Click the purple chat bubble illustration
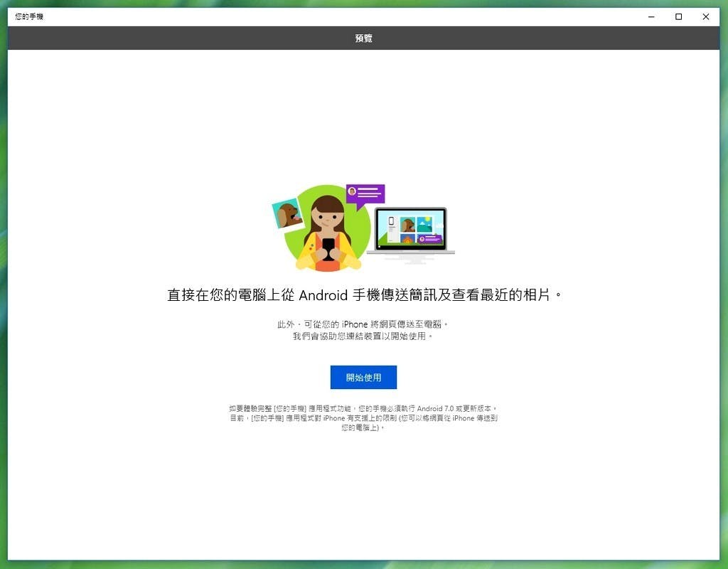This screenshot has width=728, height=569. (x=365, y=196)
